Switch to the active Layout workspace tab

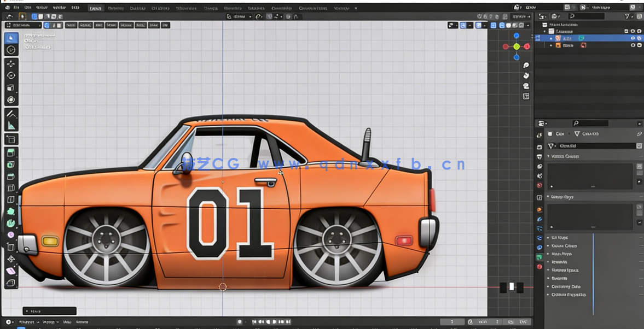[x=95, y=8]
